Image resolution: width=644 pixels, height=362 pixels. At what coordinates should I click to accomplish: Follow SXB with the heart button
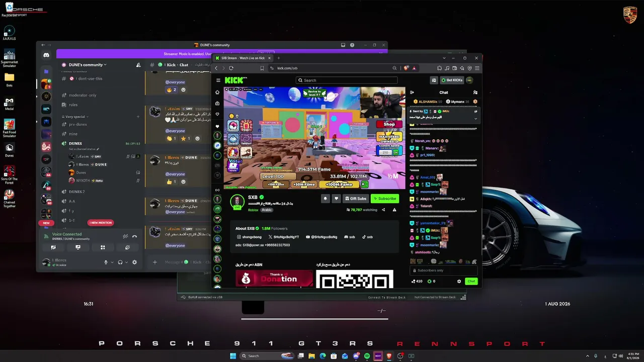(336, 199)
